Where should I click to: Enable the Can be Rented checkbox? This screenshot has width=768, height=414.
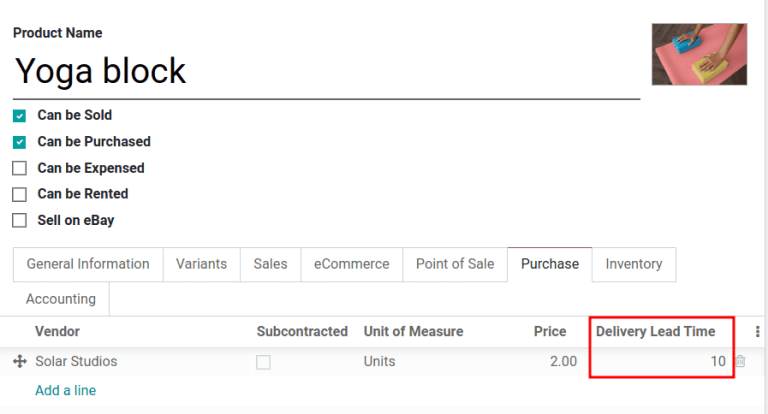pyautogui.click(x=19, y=194)
